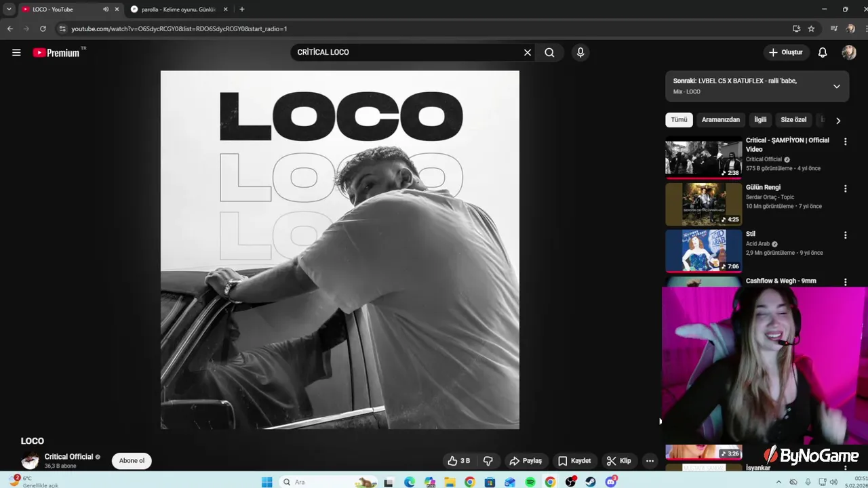Open options for Cashflow & Wegh video

point(845,282)
